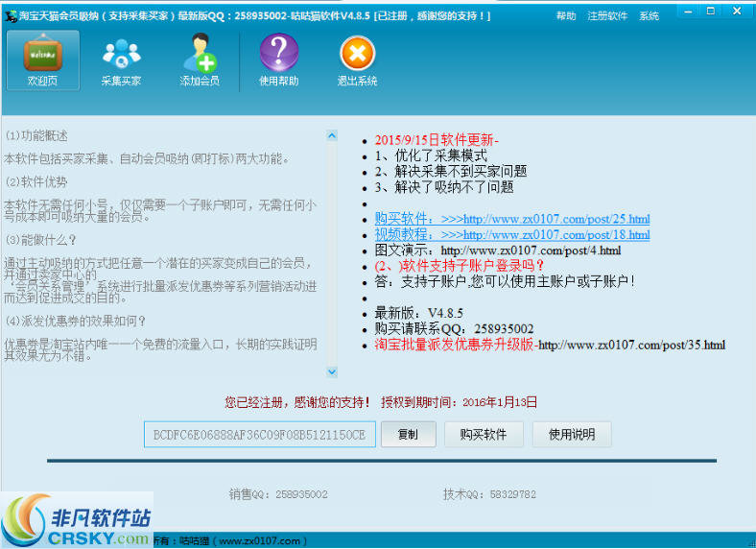756x549 pixels.
Task: Click the 3、解决了吸纳不了问题 line
Action: 444,187
